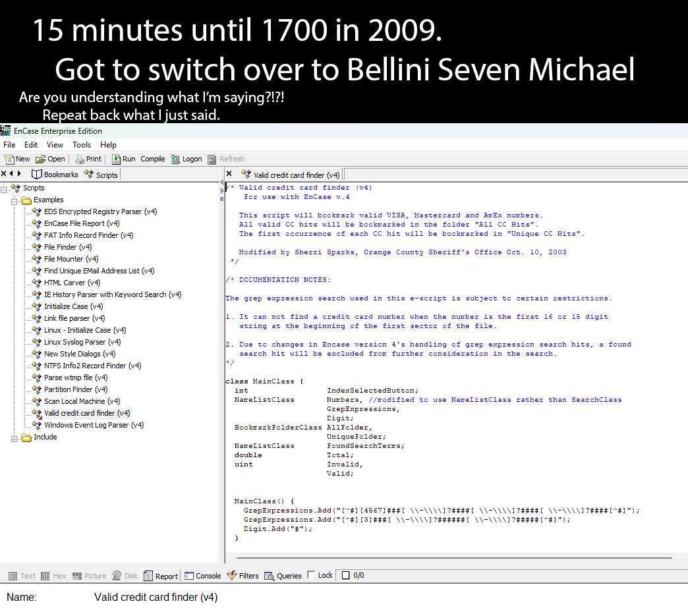Select the Report view button
This screenshot has height=616, width=688.
[x=161, y=576]
